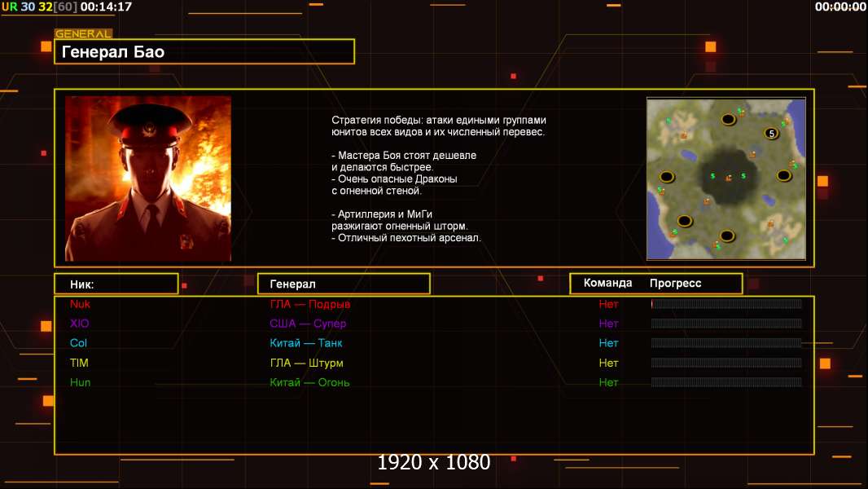Click the "Очень опасные Драконы" line
The height and width of the screenshot is (489, 868).
tap(394, 178)
